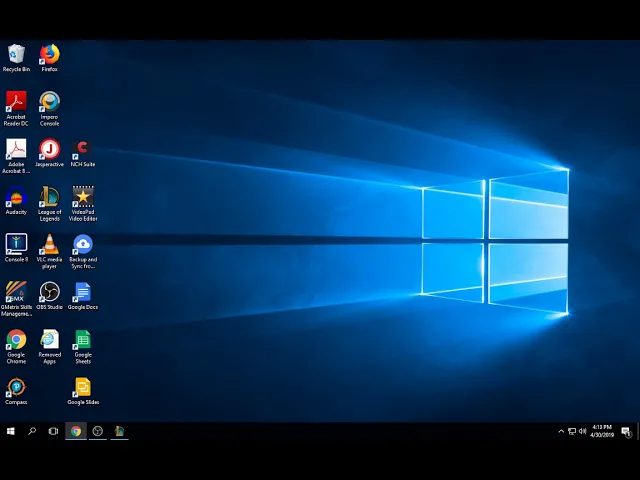Image resolution: width=640 pixels, height=480 pixels.
Task: Switch to OBS Studio in the taskbar
Action: click(98, 431)
